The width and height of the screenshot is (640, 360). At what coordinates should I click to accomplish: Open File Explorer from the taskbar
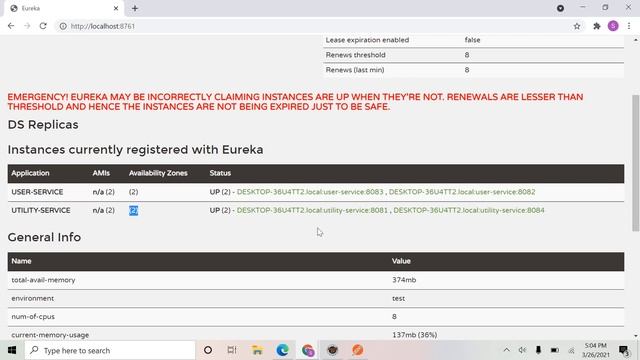[x=257, y=350]
